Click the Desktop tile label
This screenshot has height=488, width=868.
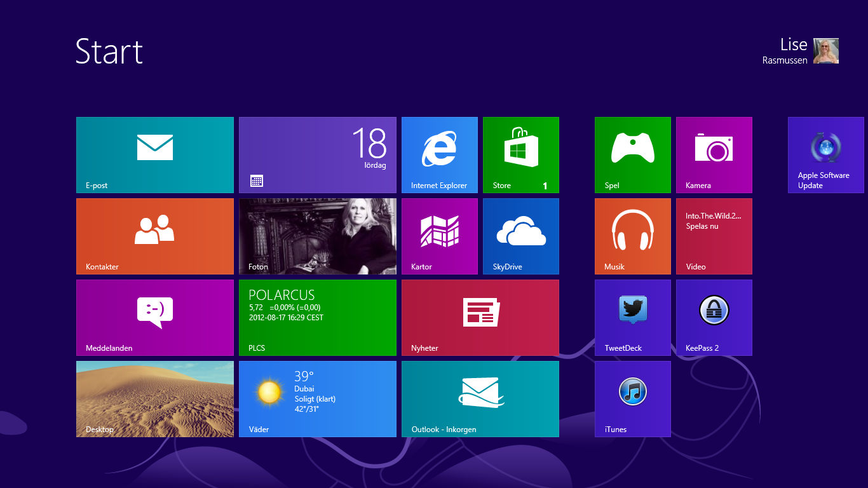(100, 430)
